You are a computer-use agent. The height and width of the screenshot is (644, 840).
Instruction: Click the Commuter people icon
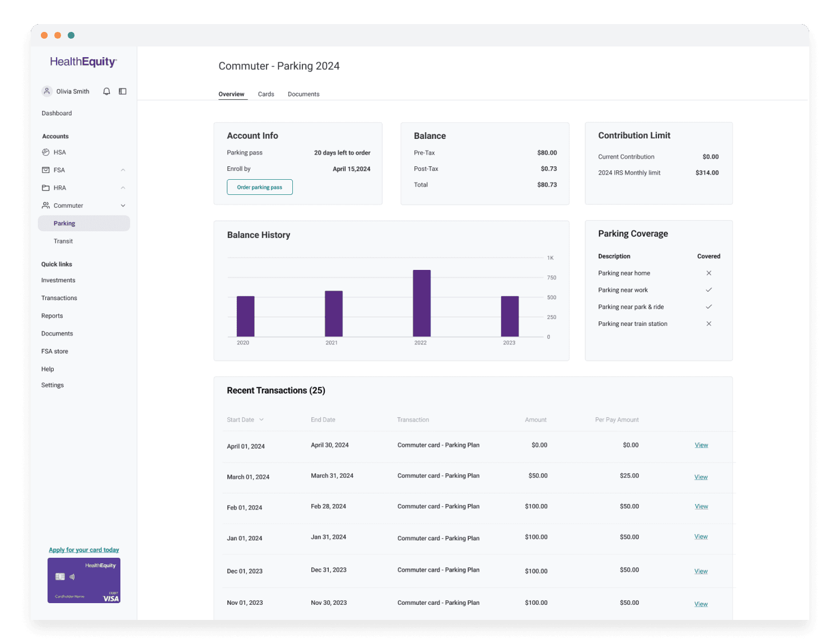tap(46, 206)
